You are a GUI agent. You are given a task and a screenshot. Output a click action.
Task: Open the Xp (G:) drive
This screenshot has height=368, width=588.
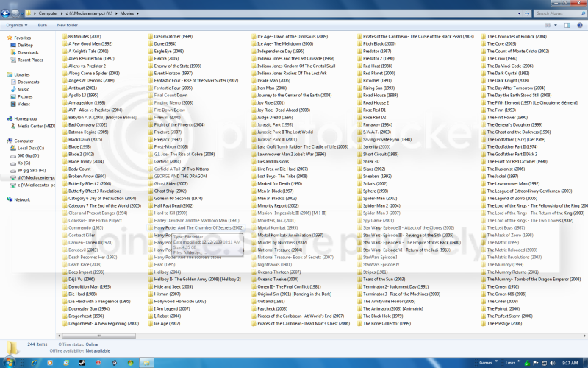click(24, 163)
